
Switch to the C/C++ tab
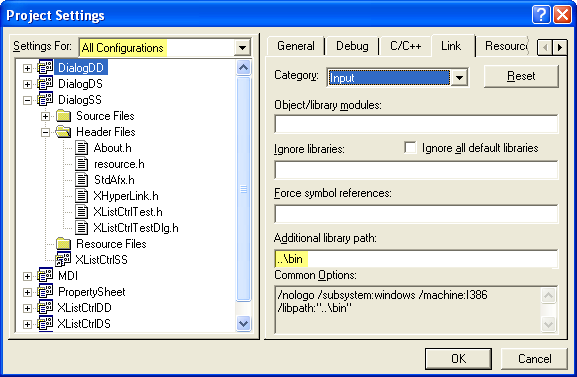coord(406,46)
